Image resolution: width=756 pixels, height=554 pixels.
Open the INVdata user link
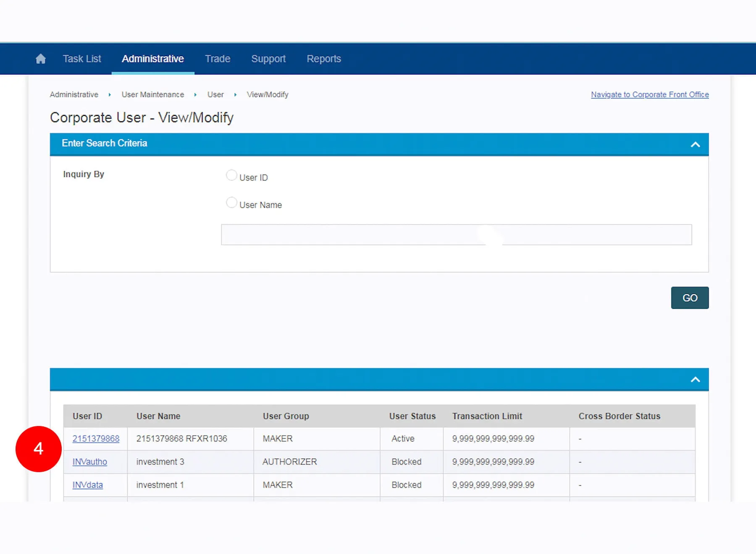point(87,485)
